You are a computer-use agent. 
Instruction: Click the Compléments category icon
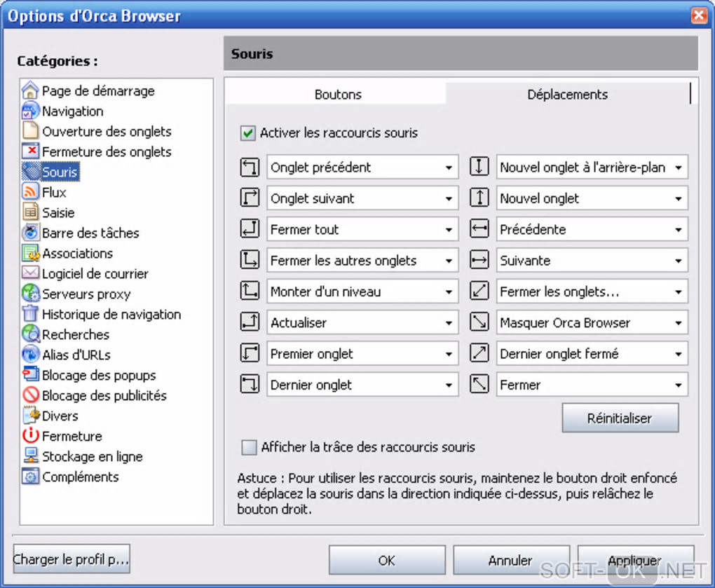(x=30, y=477)
